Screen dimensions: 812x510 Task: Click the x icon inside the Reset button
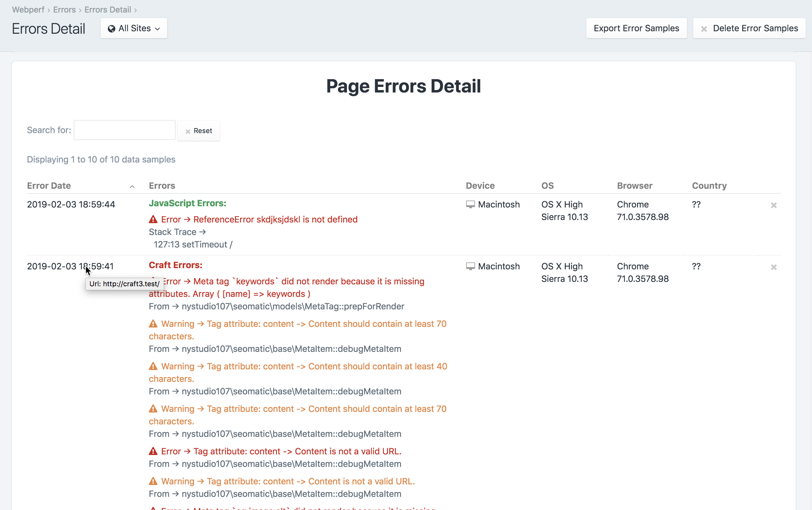(x=188, y=131)
